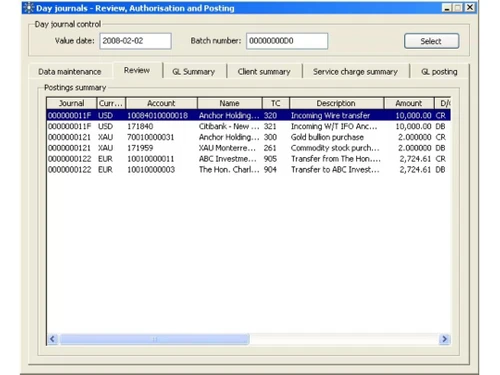
Task: Sort by the TC column header
Action: (276, 103)
